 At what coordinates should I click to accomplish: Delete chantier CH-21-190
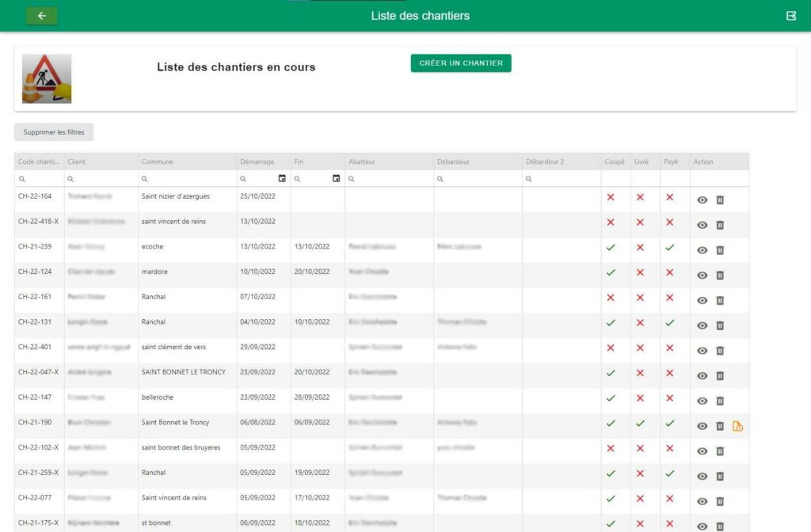tap(720, 426)
